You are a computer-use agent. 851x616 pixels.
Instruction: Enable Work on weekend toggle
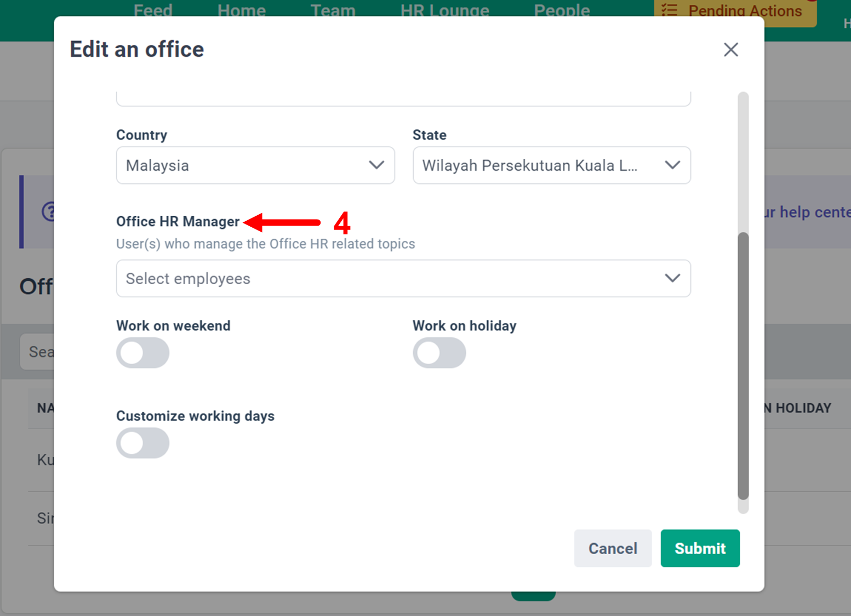coord(142,353)
